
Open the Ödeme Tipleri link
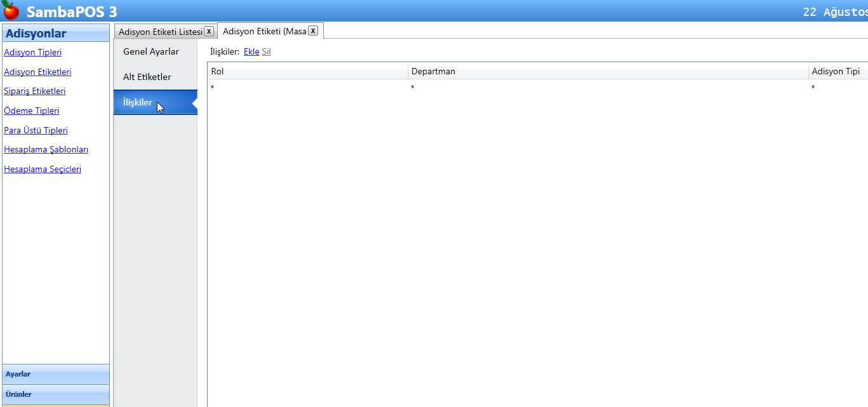tap(32, 111)
